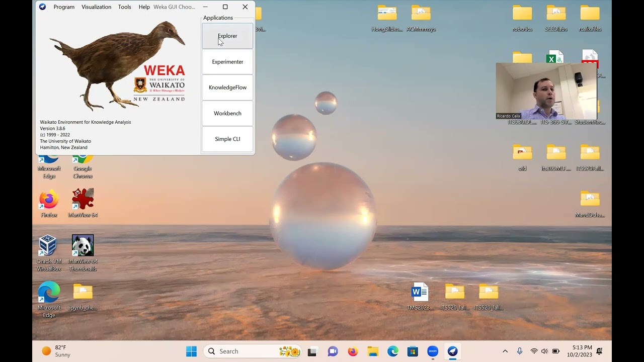Open the Tools menu in Weka

[x=125, y=7]
